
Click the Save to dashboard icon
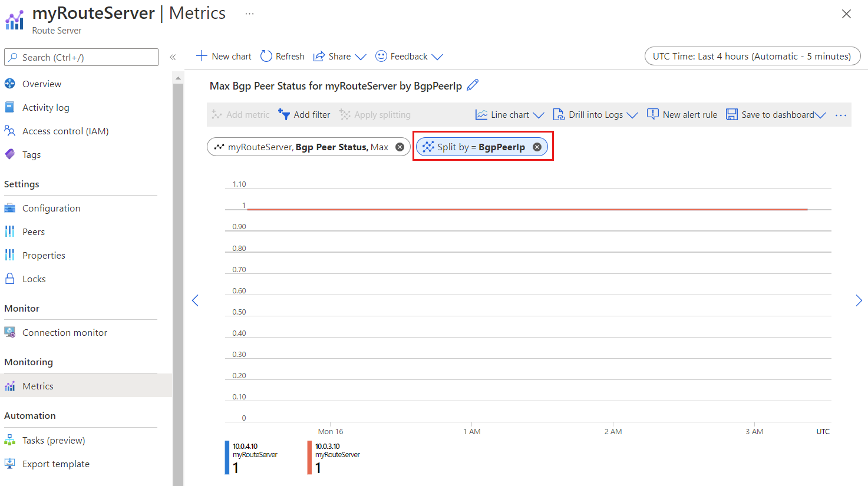[731, 114]
